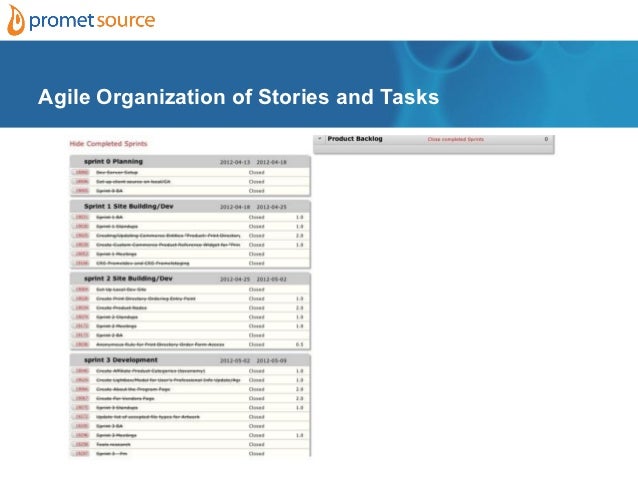Click the Close completed Sprints link
Viewport: 638px width, 479px height.
456,139
